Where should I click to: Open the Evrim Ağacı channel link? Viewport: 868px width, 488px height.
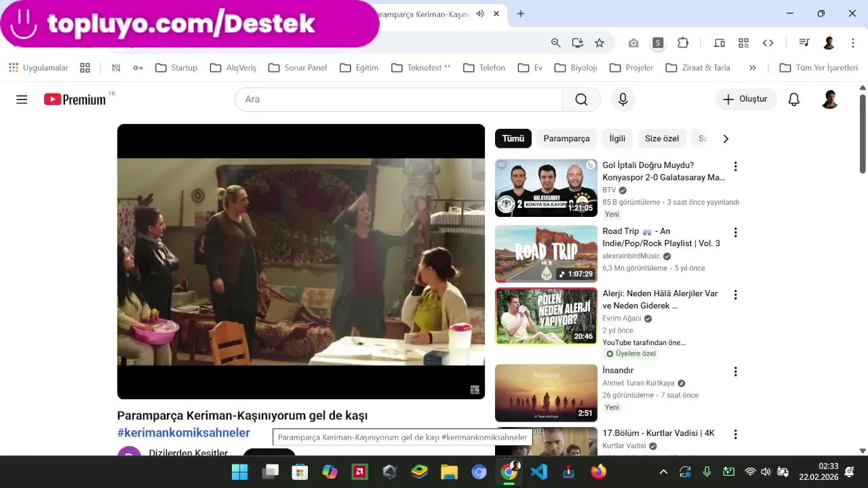(x=622, y=319)
